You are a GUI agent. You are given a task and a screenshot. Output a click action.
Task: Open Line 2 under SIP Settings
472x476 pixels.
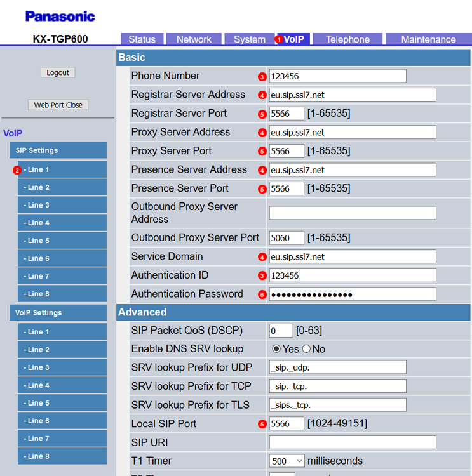[x=62, y=187]
